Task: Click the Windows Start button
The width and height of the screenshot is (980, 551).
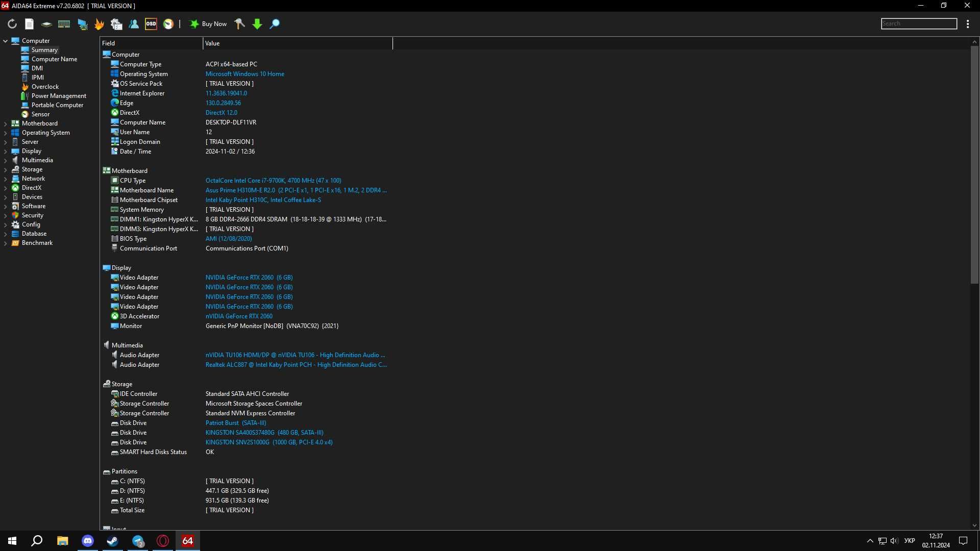Action: click(12, 541)
